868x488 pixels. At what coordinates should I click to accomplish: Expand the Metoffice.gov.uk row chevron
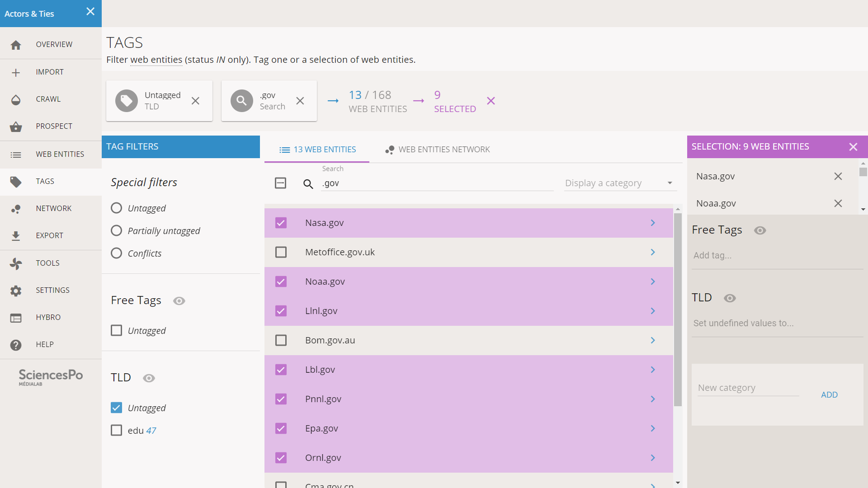[x=653, y=252]
